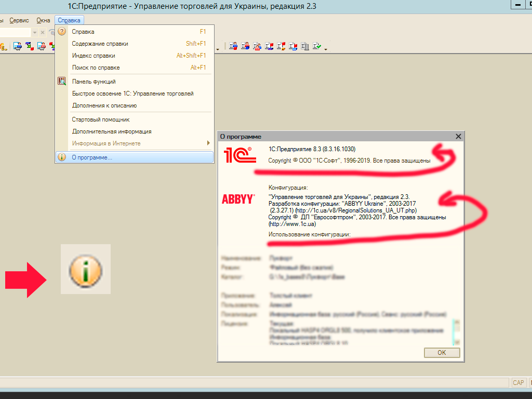Click the document icon with red person and cart
This screenshot has width=532, height=399.
click(x=42, y=46)
